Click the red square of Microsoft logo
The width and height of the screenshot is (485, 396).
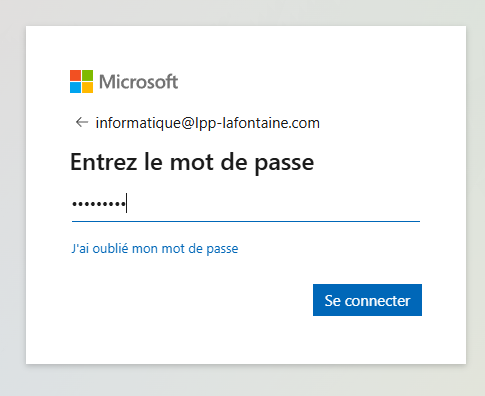75,75
